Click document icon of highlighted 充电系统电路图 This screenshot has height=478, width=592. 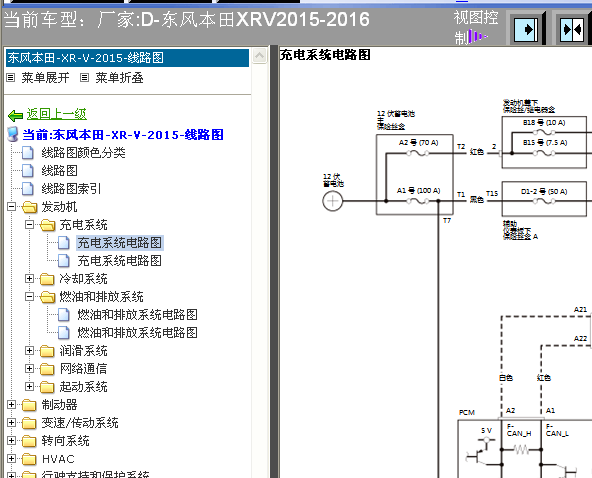point(64,243)
